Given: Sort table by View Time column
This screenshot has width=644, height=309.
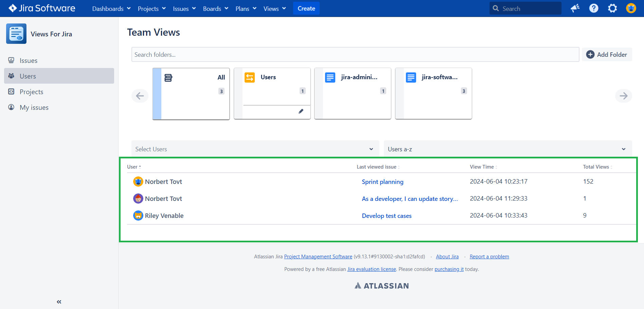Looking at the screenshot, I should coord(483,167).
